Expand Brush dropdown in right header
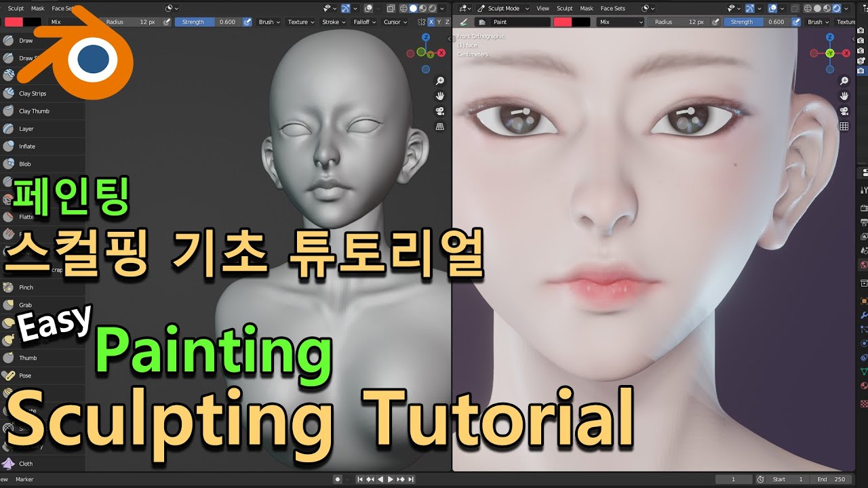868x488 pixels. pyautogui.click(x=818, y=22)
